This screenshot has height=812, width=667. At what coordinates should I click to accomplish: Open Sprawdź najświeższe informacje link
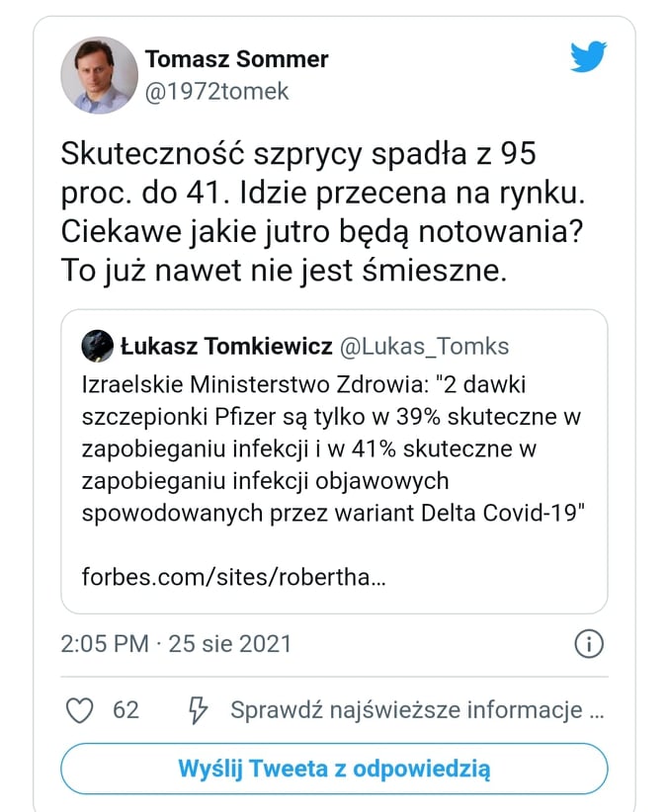coord(416,709)
